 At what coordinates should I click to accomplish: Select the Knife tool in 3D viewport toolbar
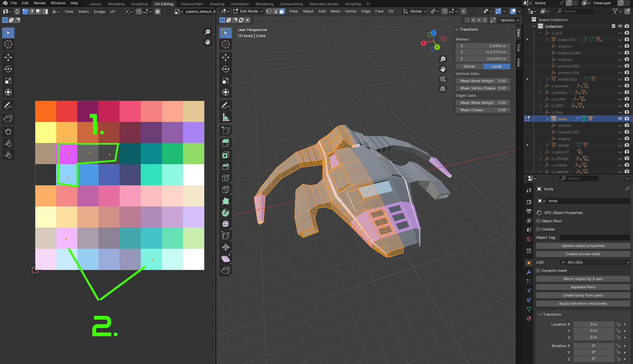(226, 190)
